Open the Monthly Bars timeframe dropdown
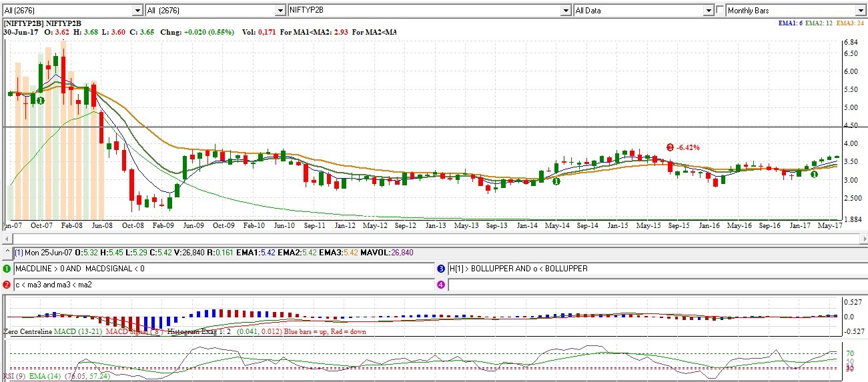Viewport: 868px width, 382px height. pyautogui.click(x=861, y=11)
